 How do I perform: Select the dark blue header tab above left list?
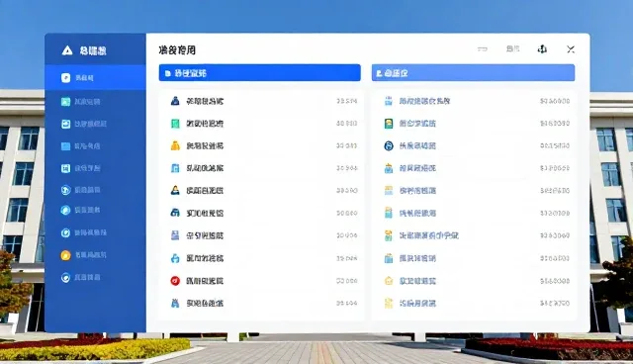tap(259, 72)
